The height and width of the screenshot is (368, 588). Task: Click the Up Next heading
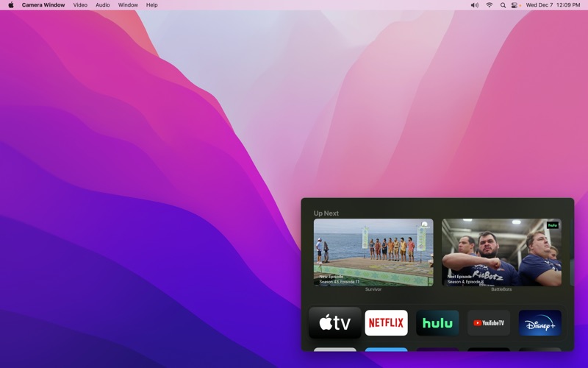pos(326,213)
